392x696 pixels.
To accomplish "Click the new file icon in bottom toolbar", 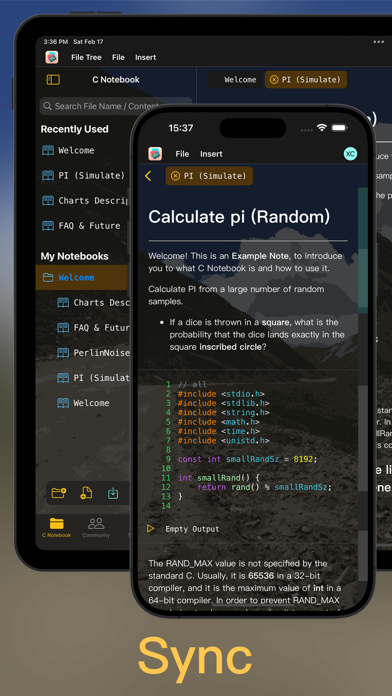I will click(x=86, y=493).
